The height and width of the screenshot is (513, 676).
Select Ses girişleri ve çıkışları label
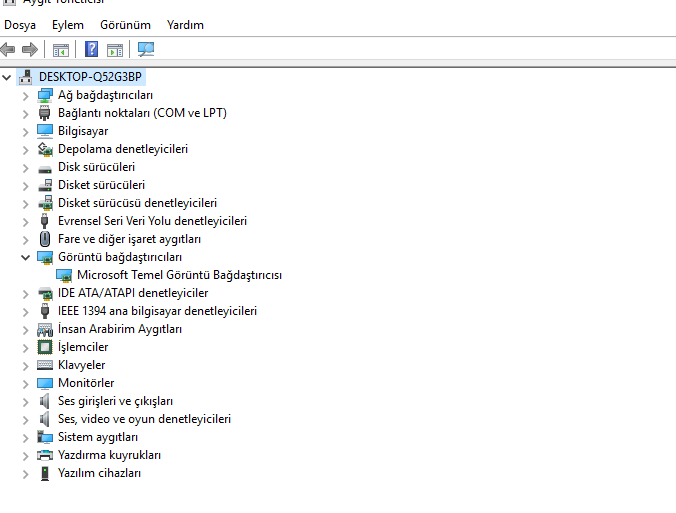(116, 401)
